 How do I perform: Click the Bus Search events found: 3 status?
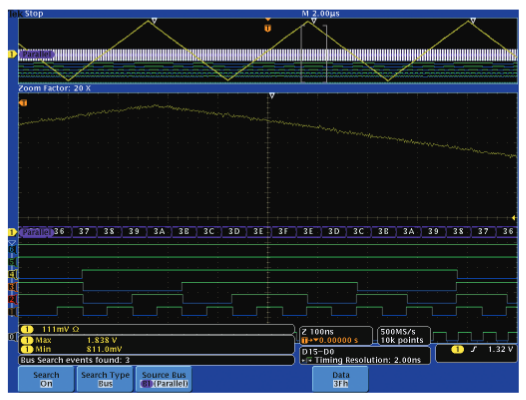pyautogui.click(x=156, y=360)
